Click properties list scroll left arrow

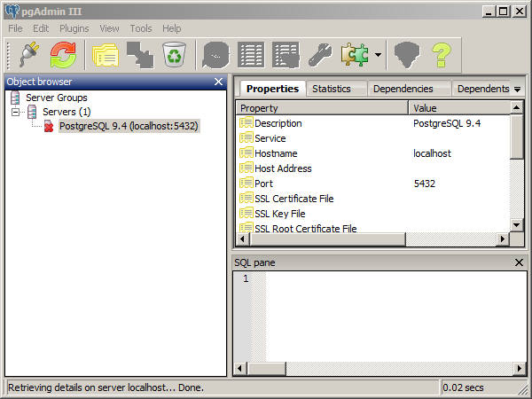[x=243, y=239]
